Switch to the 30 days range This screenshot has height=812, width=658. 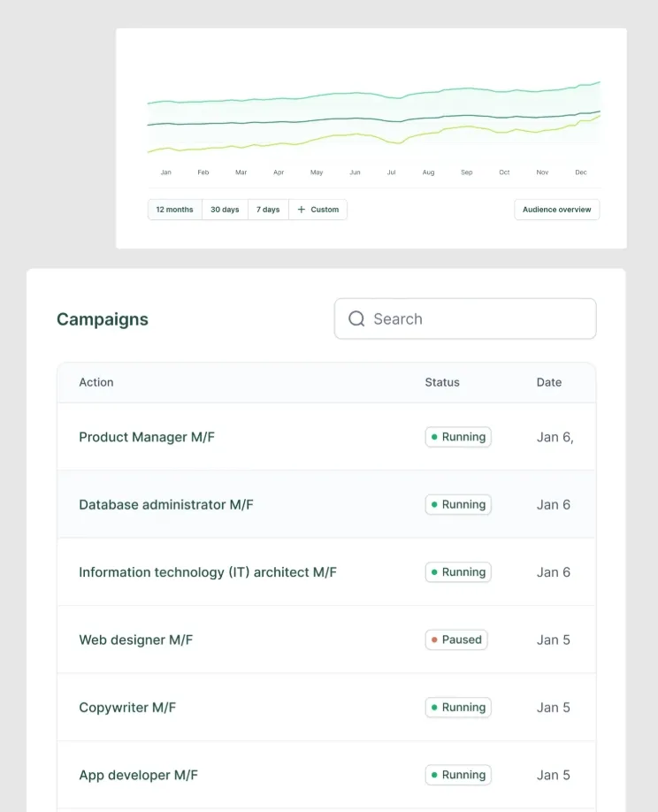[225, 210]
